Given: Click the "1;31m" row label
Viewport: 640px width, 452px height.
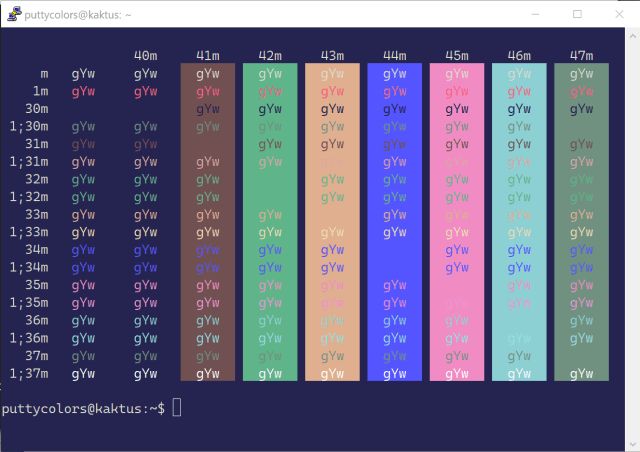Looking at the screenshot, I should [29, 161].
